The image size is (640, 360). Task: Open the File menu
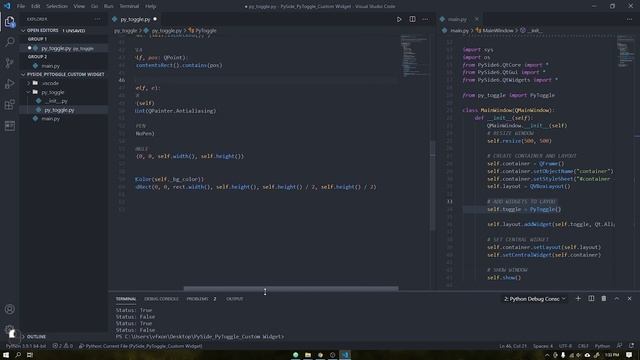pyautogui.click(x=21, y=6)
